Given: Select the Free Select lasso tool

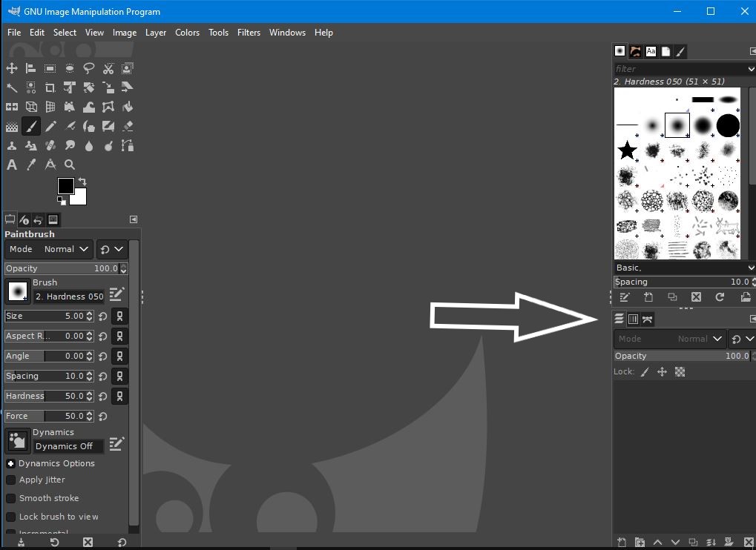Looking at the screenshot, I should [89, 68].
